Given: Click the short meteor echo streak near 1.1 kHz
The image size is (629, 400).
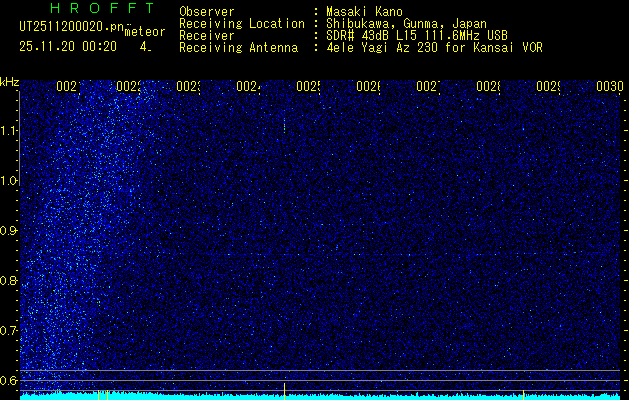Looking at the screenshot, I should point(284,124).
